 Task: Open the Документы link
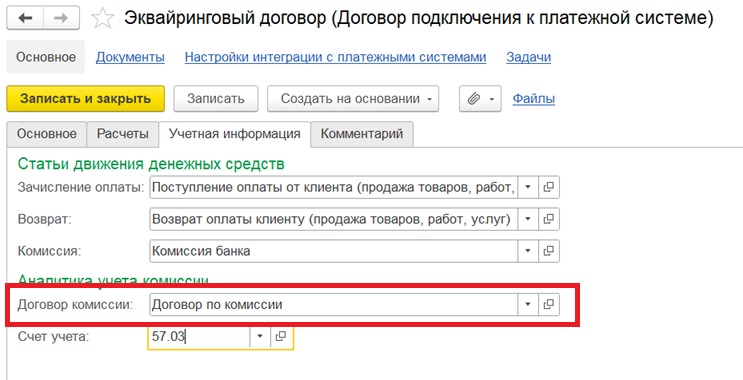tap(130, 57)
